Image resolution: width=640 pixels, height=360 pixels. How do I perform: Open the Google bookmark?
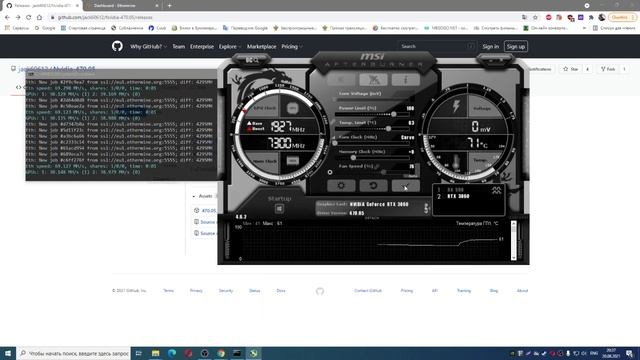click(45, 28)
